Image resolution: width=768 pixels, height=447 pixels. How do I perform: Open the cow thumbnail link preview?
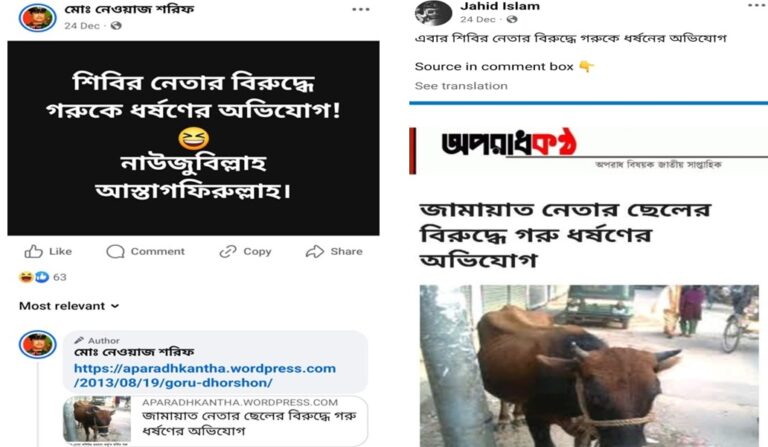(x=215, y=421)
